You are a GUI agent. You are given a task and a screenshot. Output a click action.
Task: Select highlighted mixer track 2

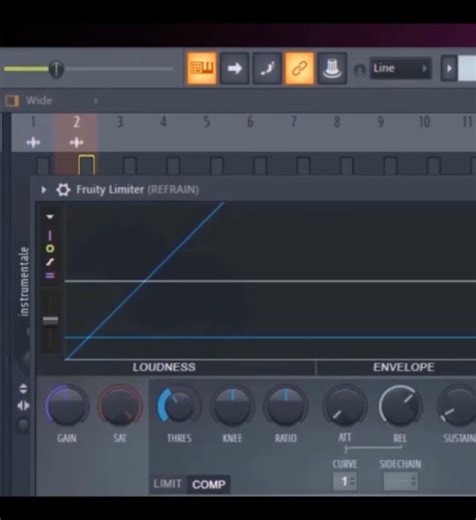pyautogui.click(x=76, y=122)
